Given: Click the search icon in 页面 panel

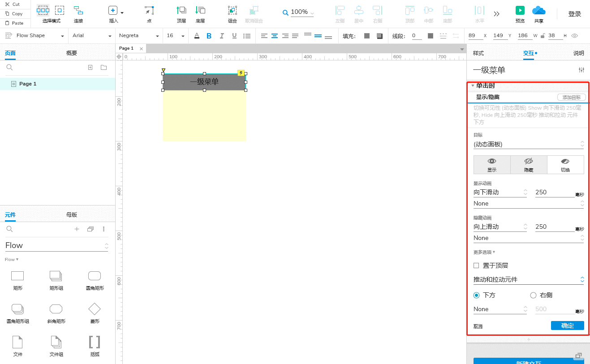Looking at the screenshot, I should (x=9, y=68).
